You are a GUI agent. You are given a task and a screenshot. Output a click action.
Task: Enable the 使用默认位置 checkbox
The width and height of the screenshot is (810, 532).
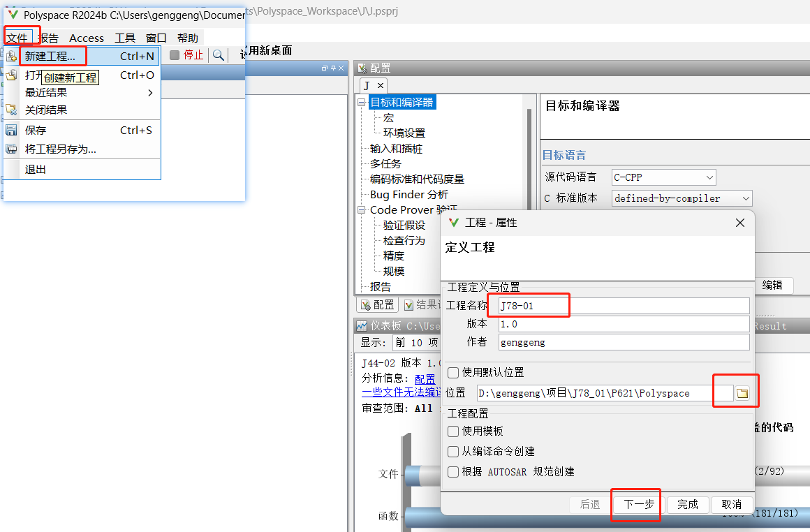pyautogui.click(x=453, y=372)
